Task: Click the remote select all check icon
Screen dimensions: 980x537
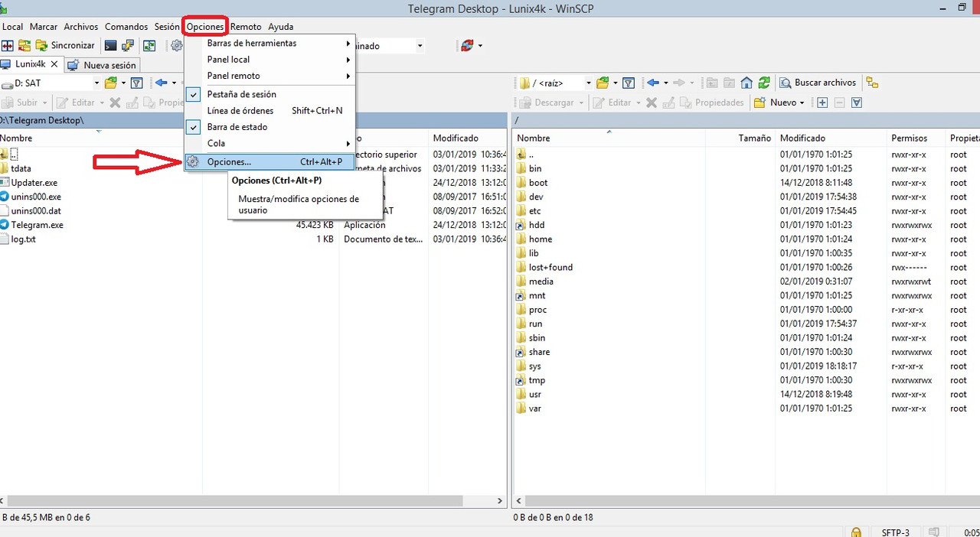Action: (857, 103)
